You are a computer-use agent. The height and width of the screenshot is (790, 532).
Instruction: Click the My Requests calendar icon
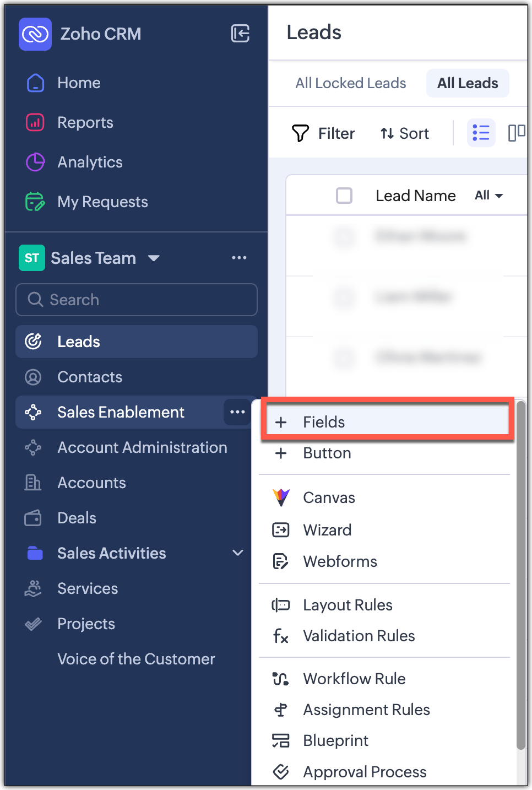pos(35,202)
